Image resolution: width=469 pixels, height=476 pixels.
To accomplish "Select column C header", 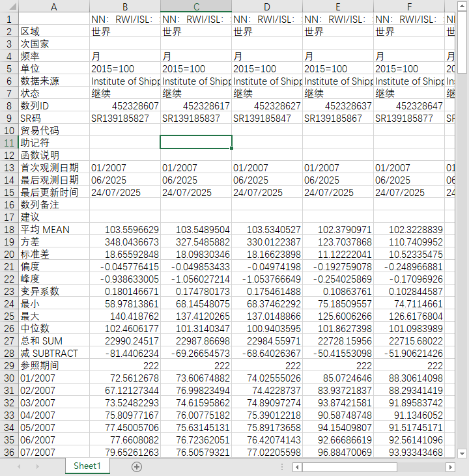I will coord(196,7).
